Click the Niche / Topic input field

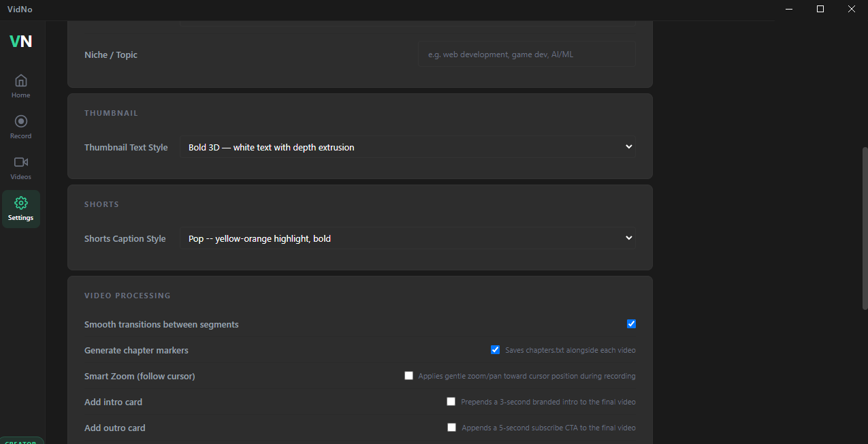(526, 54)
